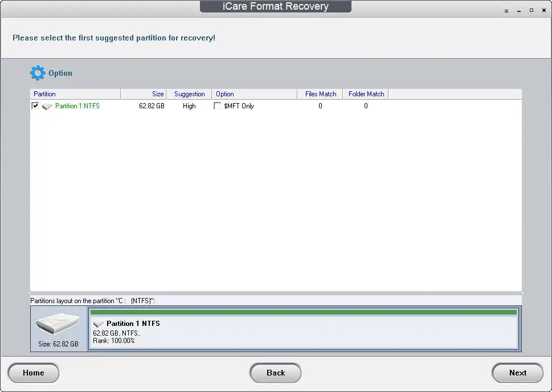Go to the Home screen button
Screen dimensions: 552x392
[34, 373]
